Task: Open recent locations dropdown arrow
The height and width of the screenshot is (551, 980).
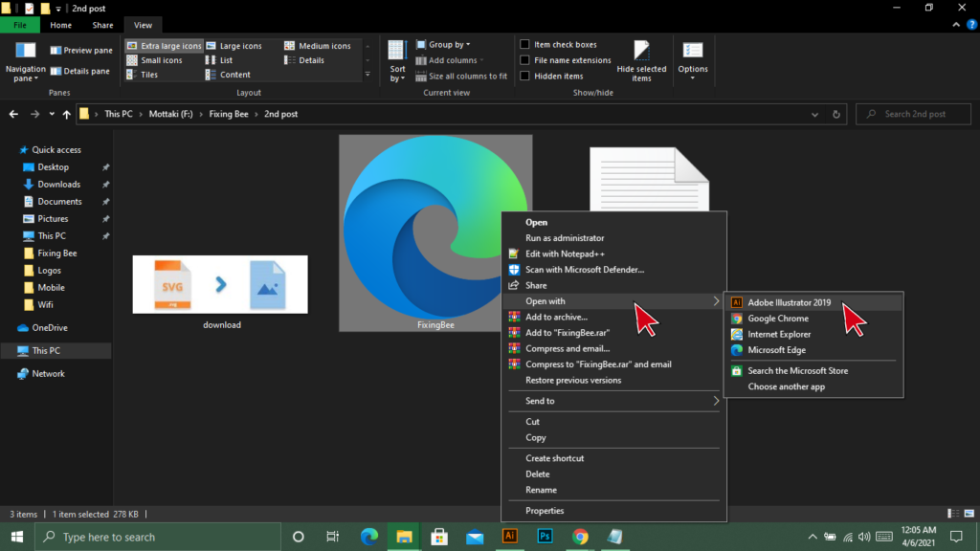Action: (x=52, y=115)
